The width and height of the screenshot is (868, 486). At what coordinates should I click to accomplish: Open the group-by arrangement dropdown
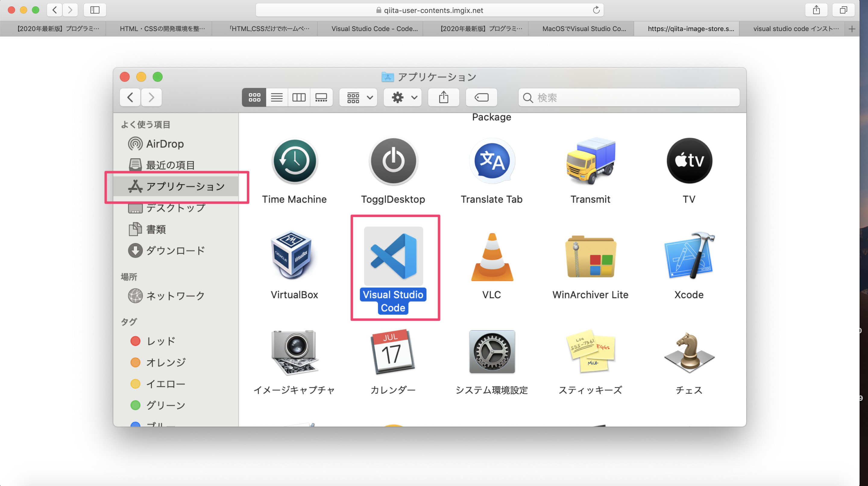click(359, 97)
